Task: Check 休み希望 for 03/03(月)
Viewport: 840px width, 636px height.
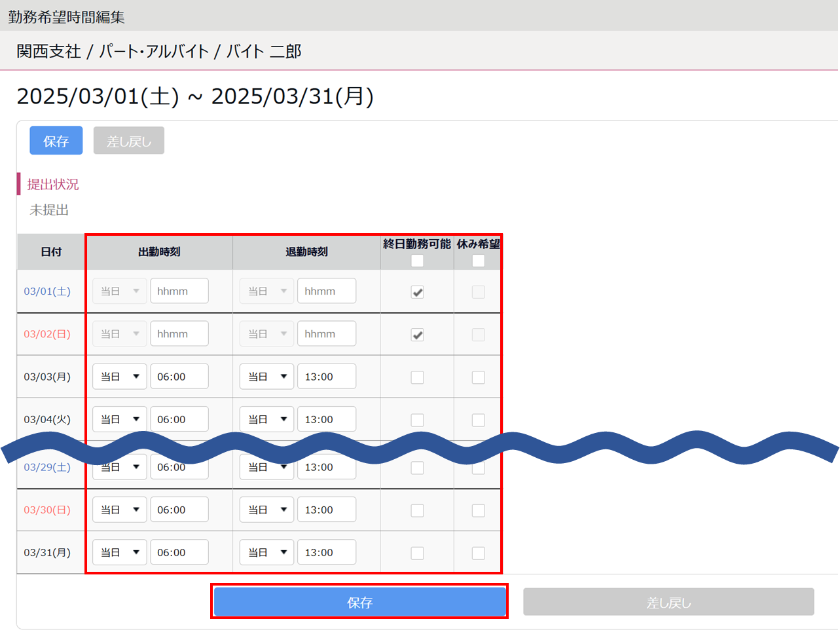Action: 479,377
